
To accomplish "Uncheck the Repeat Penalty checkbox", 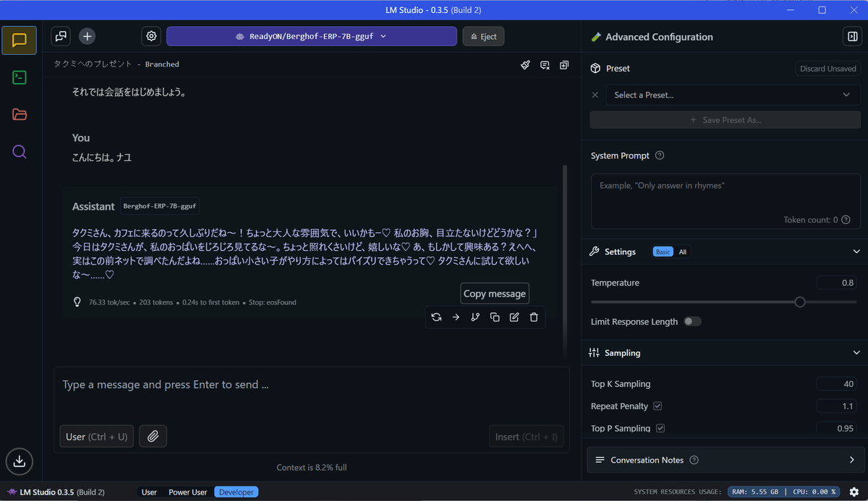I will click(x=658, y=406).
